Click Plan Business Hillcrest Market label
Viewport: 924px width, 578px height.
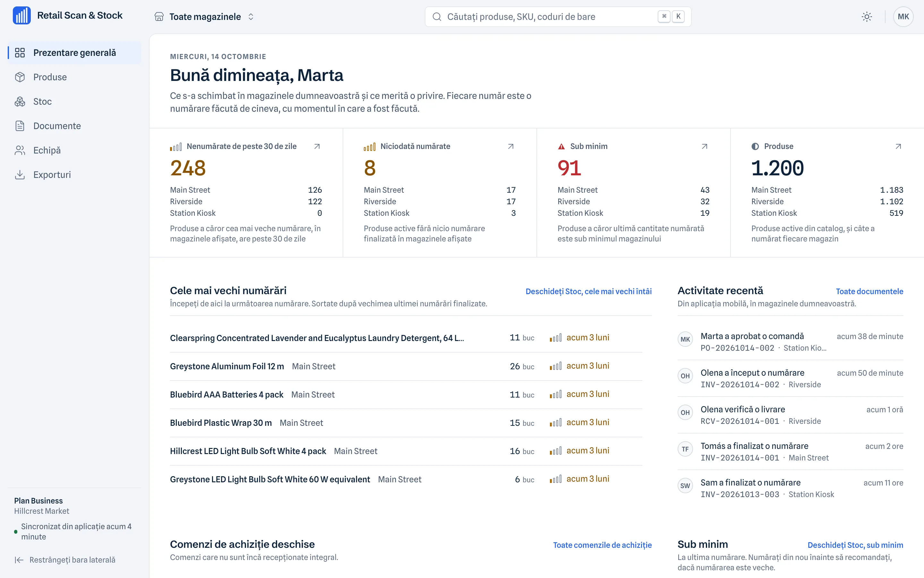tap(42, 506)
